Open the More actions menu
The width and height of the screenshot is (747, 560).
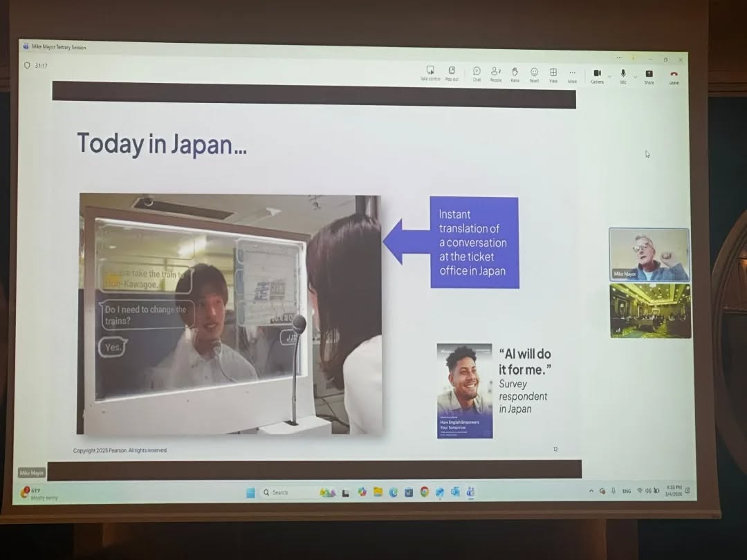pyautogui.click(x=572, y=74)
